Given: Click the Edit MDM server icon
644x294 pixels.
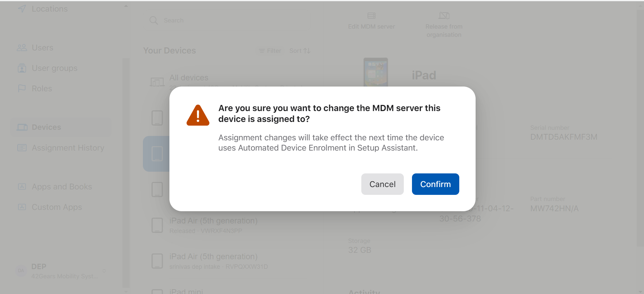Looking at the screenshot, I should click(371, 16).
